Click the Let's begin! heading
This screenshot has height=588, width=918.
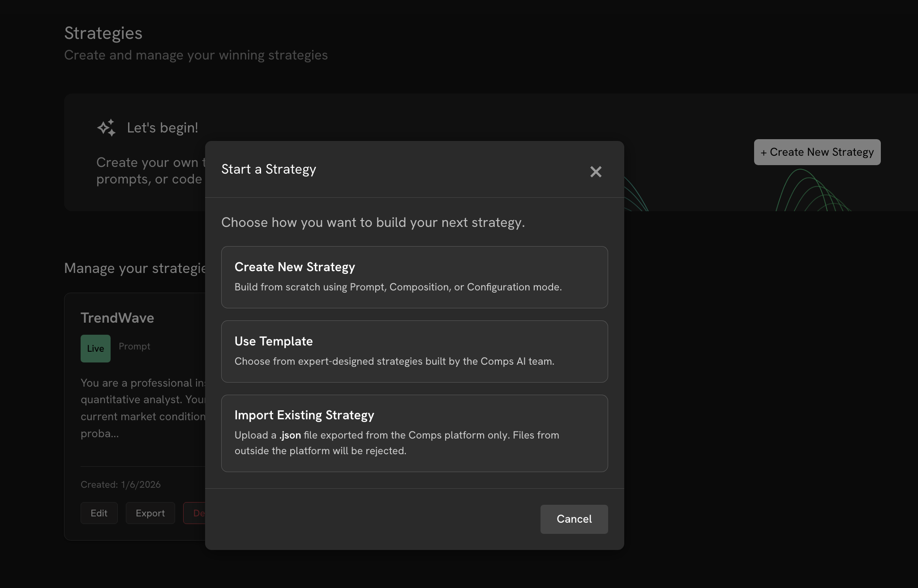pos(163,128)
